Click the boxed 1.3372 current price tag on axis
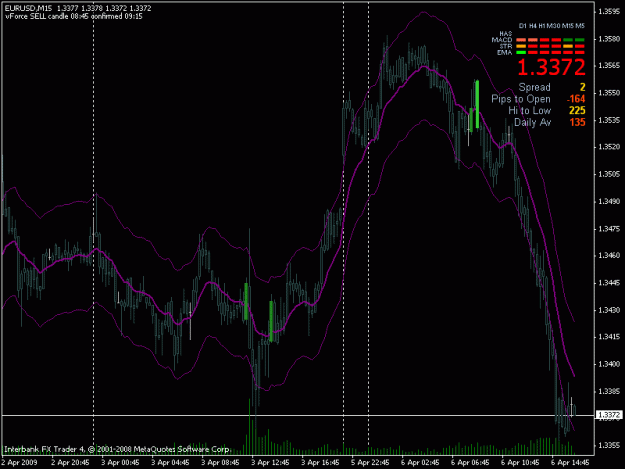This screenshot has height=469, width=625. click(x=609, y=415)
